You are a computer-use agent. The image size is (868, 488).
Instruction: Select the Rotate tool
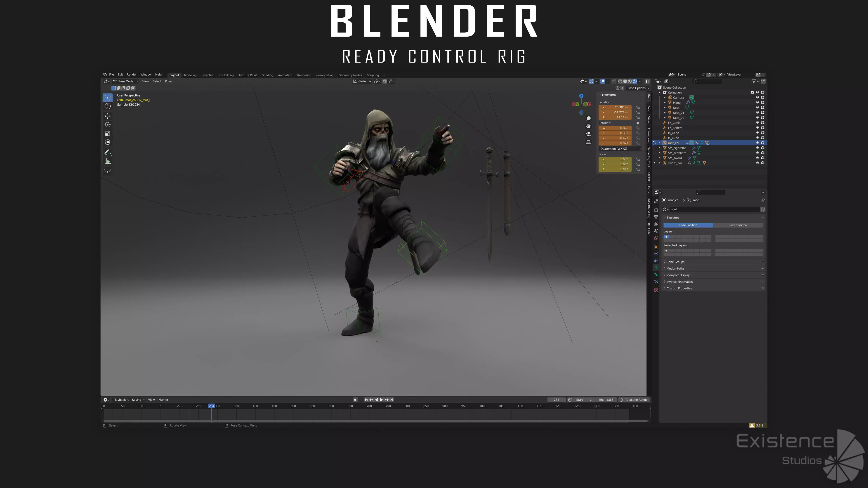pos(108,125)
